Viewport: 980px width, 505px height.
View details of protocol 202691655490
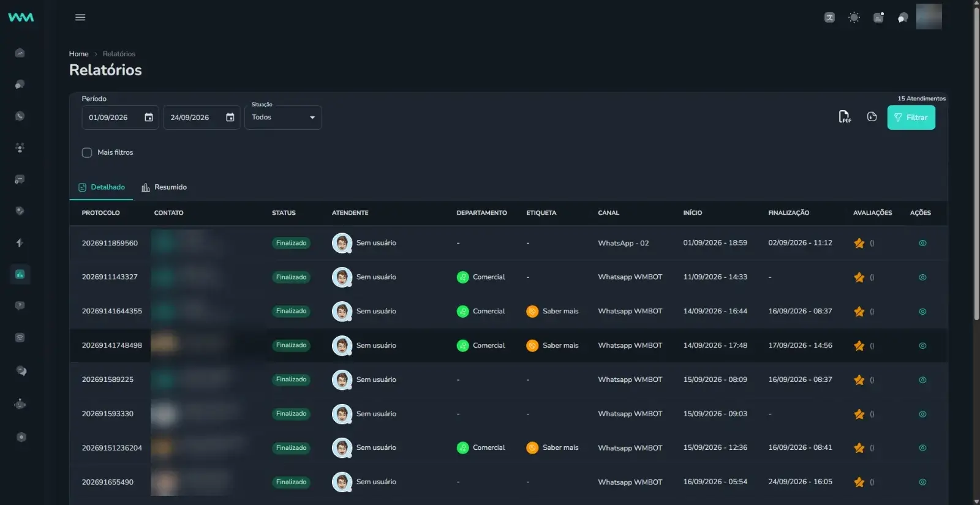(922, 482)
